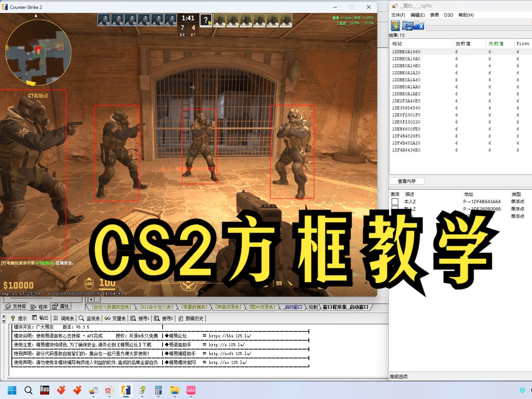Viewport: 532px width, 399px height.
Task: Select result row 1DDBE0A19A0
Action: pyautogui.click(x=461, y=59)
